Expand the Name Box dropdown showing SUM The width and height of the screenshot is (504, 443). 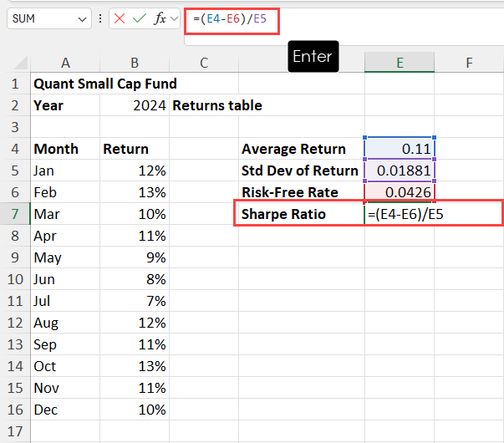[x=82, y=19]
